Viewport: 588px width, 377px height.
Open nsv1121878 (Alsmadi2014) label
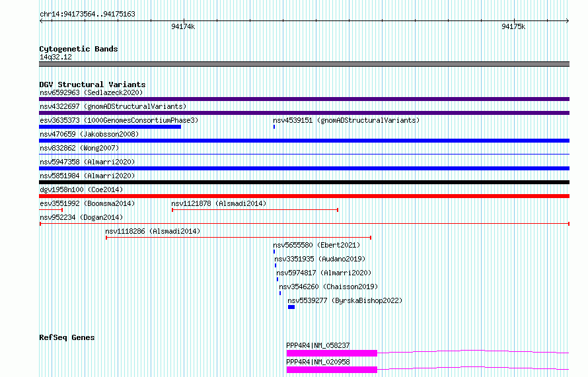tap(219, 203)
